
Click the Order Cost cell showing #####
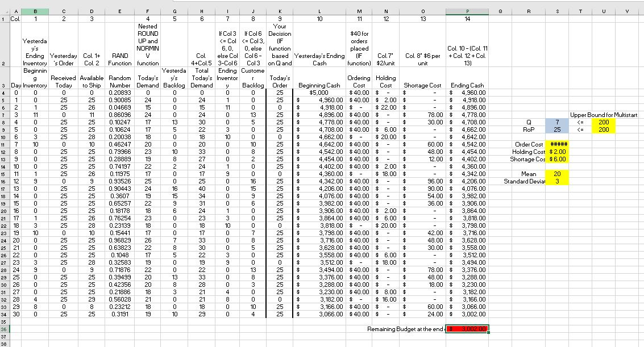point(557,144)
